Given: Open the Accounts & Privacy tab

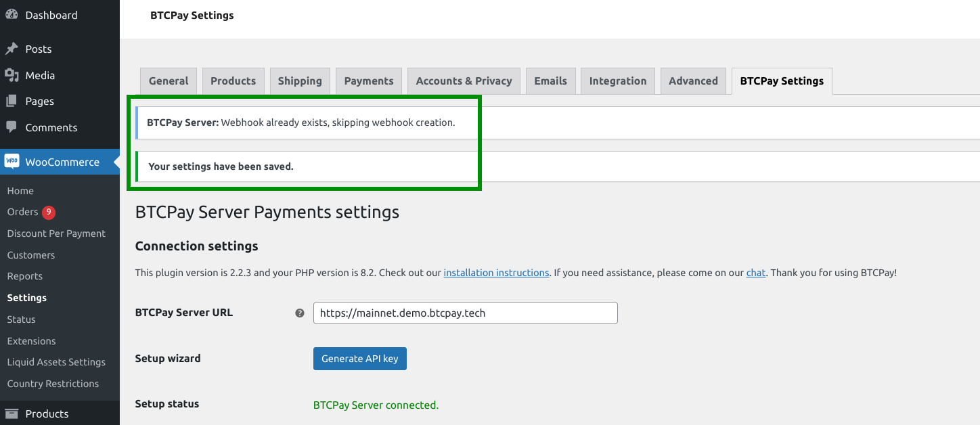Looking at the screenshot, I should click(463, 81).
